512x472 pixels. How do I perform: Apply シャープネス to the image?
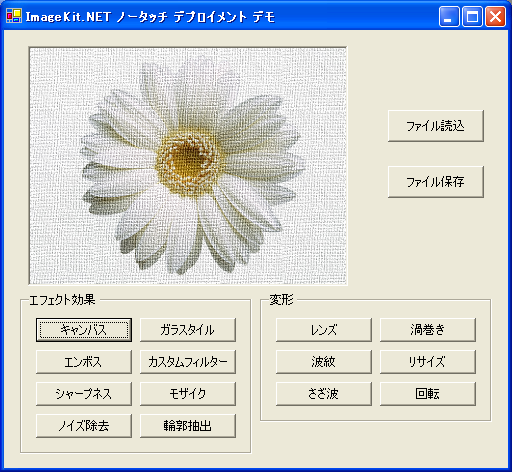point(84,394)
